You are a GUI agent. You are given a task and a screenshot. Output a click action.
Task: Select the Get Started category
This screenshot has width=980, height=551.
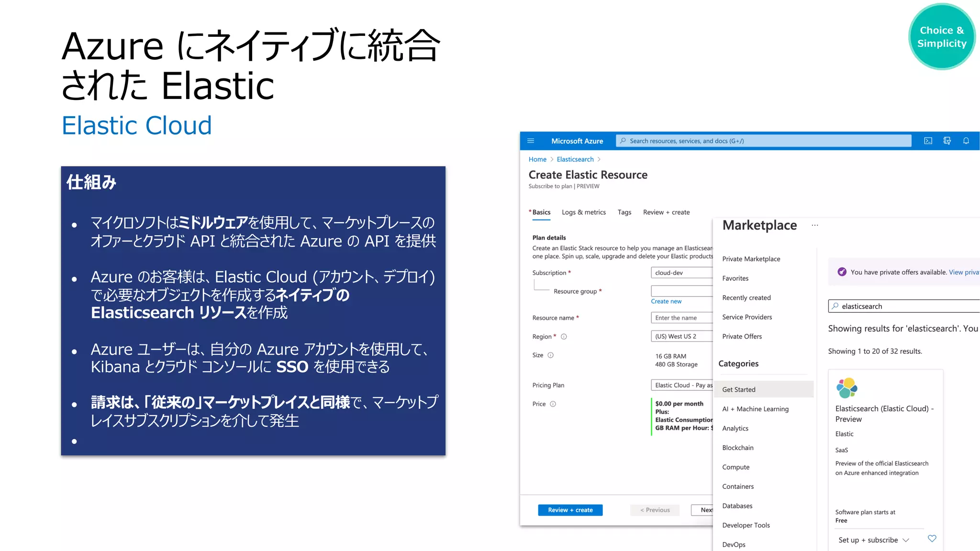click(763, 389)
